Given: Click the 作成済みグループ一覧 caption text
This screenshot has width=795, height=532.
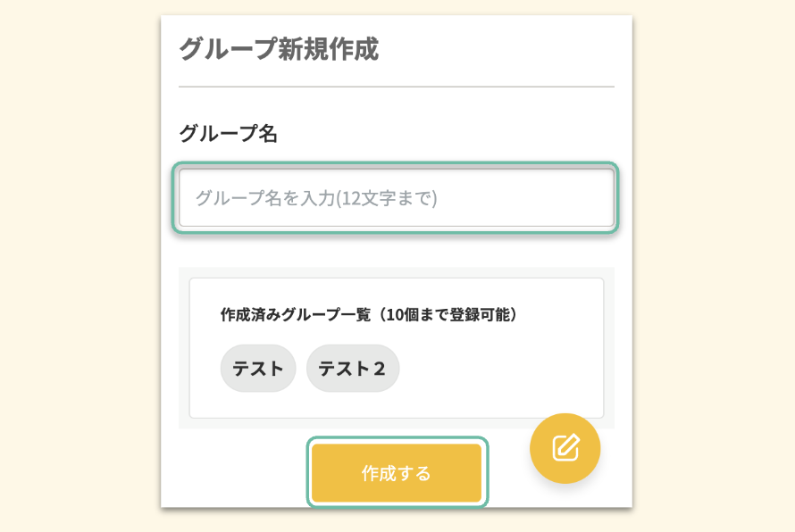Looking at the screenshot, I should click(x=295, y=315).
